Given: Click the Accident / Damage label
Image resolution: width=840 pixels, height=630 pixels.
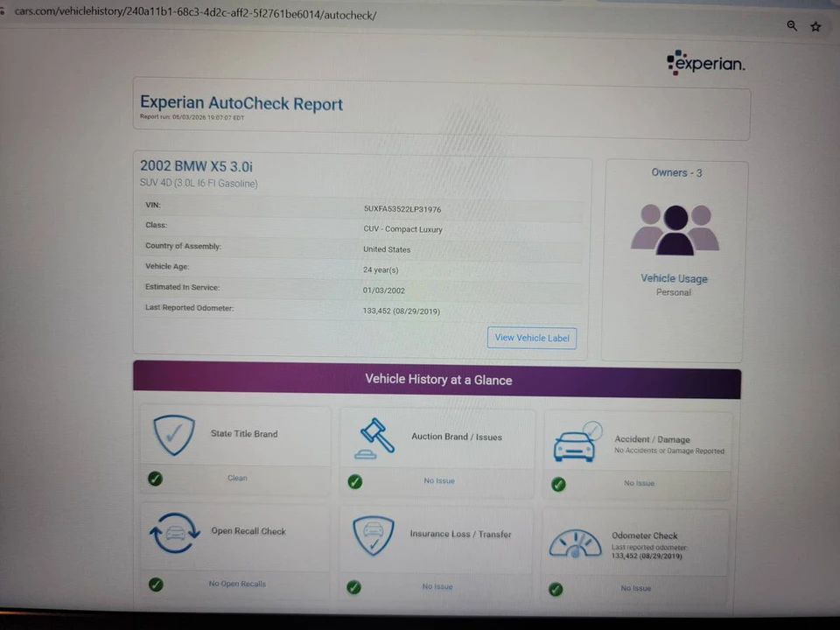Looking at the screenshot, I should pyautogui.click(x=652, y=439).
